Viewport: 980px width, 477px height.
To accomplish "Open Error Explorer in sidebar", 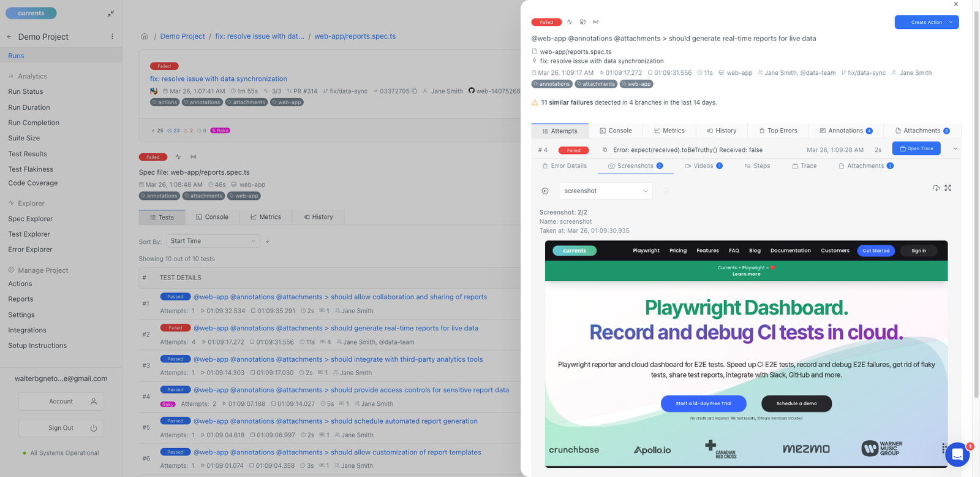I will click(x=30, y=250).
